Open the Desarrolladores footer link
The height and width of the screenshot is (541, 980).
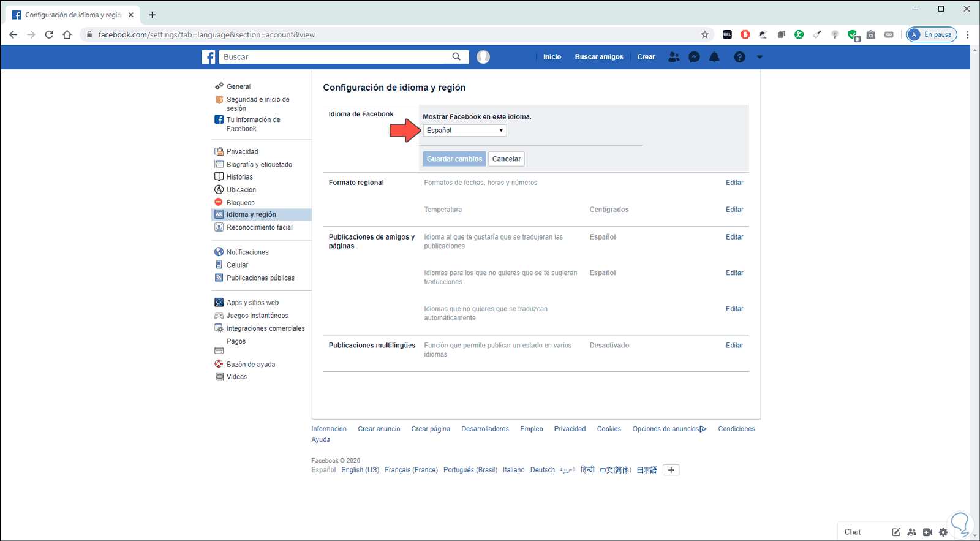click(x=485, y=429)
